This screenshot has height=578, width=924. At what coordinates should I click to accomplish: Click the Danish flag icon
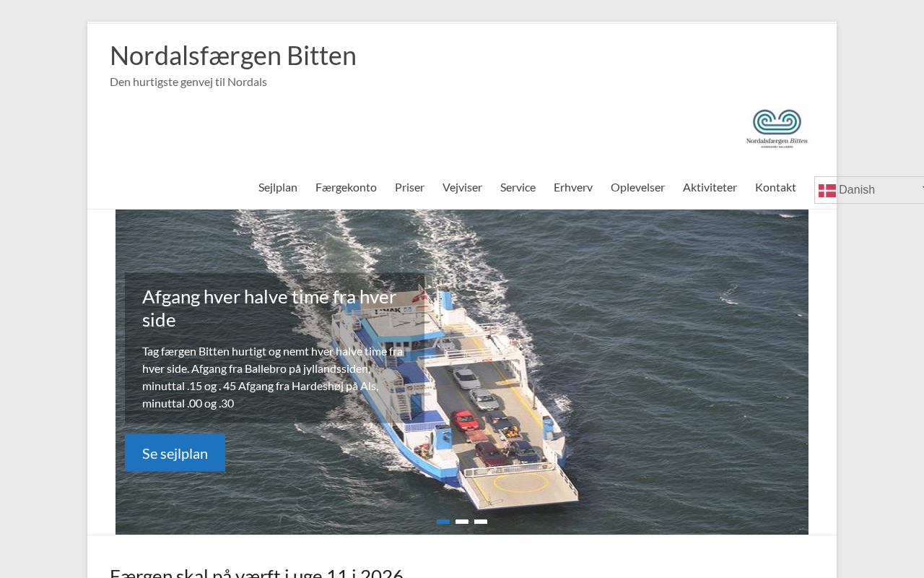tap(827, 190)
